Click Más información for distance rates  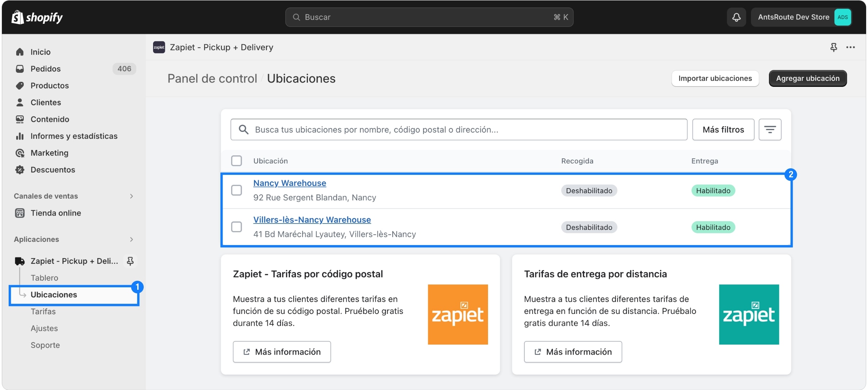(573, 352)
